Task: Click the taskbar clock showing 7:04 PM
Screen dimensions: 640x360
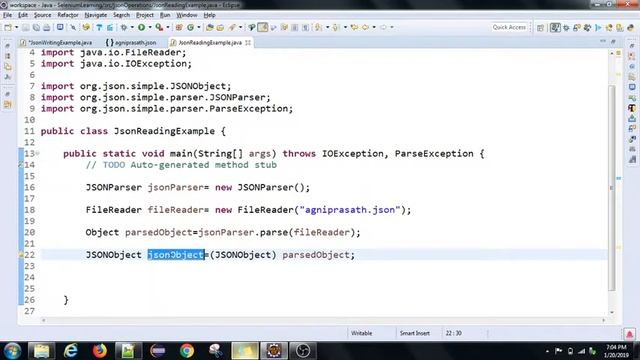Action: pos(616,351)
